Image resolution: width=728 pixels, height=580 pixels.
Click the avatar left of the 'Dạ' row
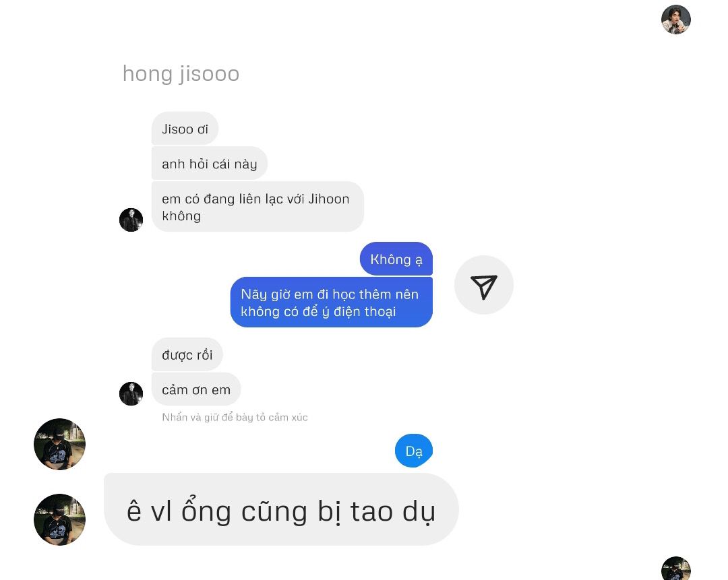pos(59,444)
